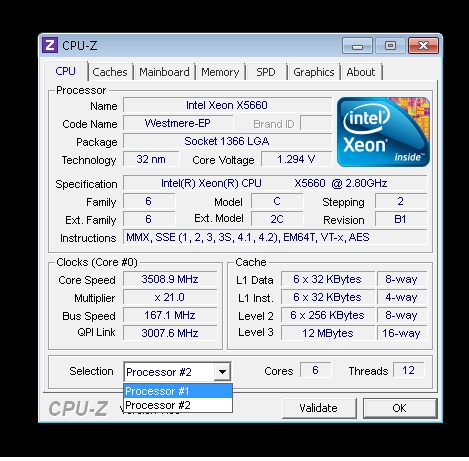Click the Specification field with X5660 @ 2.80GHz

click(x=275, y=183)
